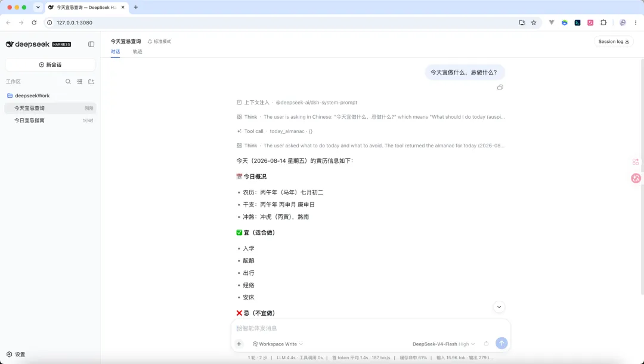644x364 pixels.
Task: Click the floating grid widget icon at right edge
Action: point(636,162)
